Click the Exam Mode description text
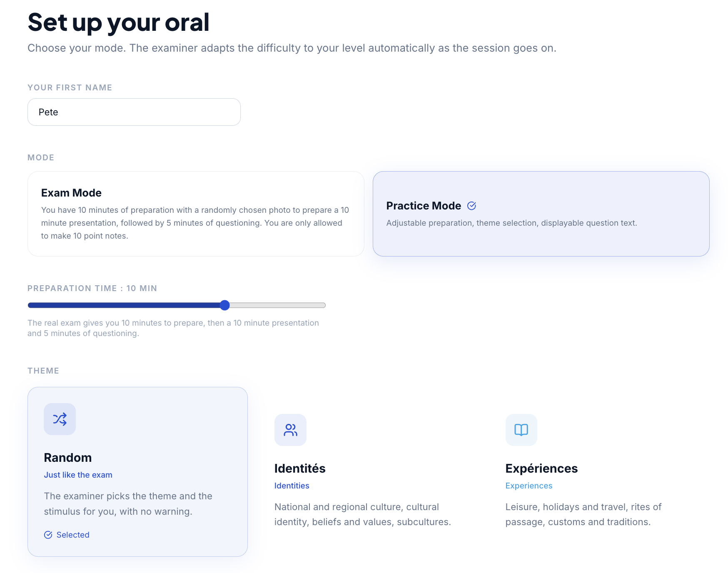 195,223
